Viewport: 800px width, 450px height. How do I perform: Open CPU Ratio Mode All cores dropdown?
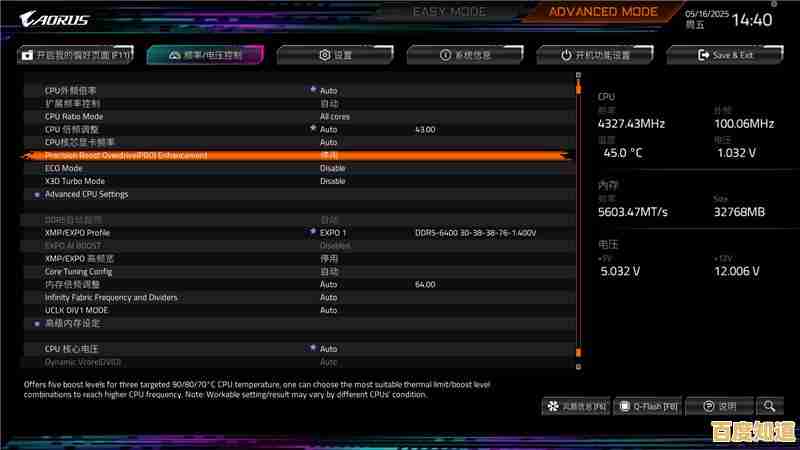click(x=334, y=116)
